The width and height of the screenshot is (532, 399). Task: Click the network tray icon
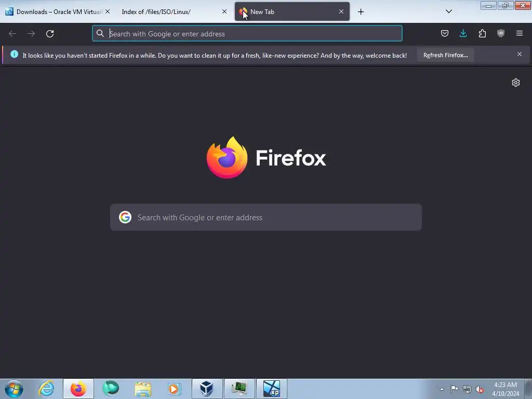point(467,389)
